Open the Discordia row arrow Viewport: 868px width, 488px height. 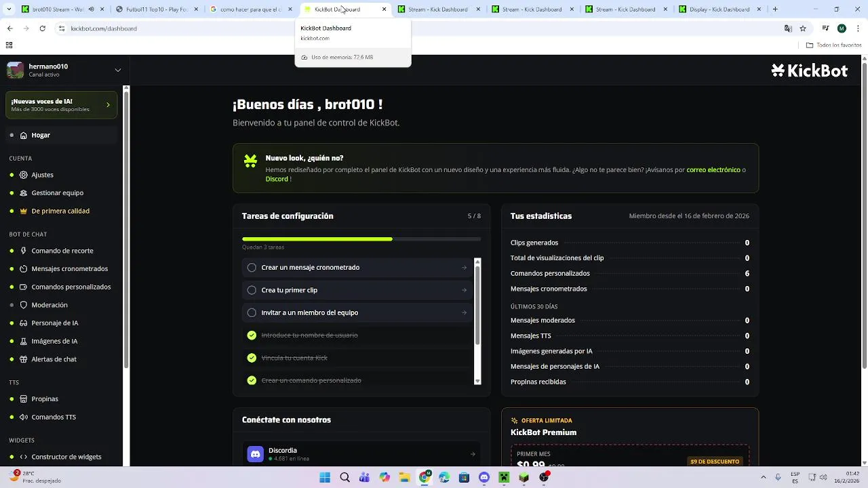[473, 454]
